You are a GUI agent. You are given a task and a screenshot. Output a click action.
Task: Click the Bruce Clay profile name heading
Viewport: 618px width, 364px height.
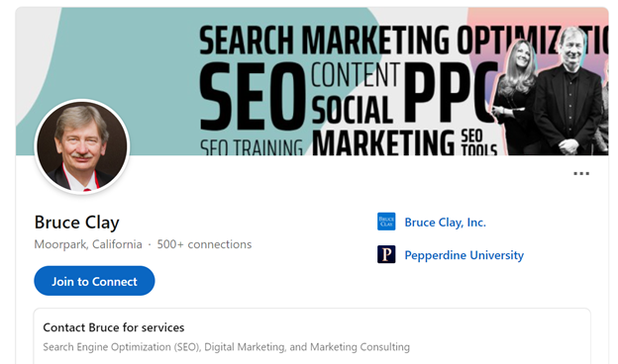point(76,223)
